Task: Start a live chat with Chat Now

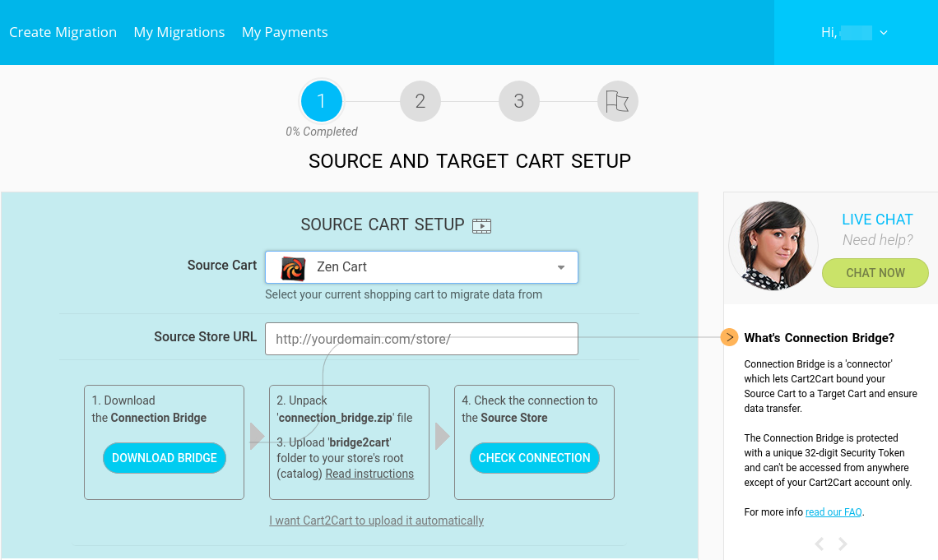Action: tap(875, 273)
